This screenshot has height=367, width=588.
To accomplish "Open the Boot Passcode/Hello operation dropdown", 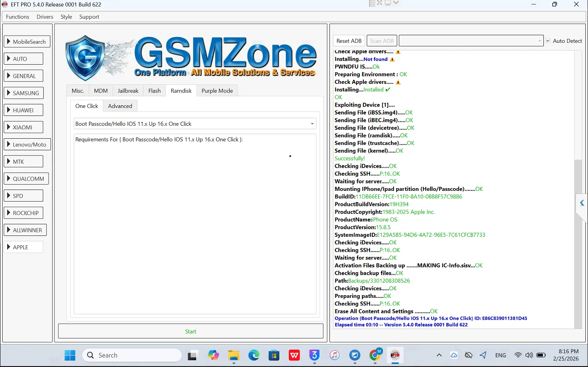I will [x=195, y=124].
